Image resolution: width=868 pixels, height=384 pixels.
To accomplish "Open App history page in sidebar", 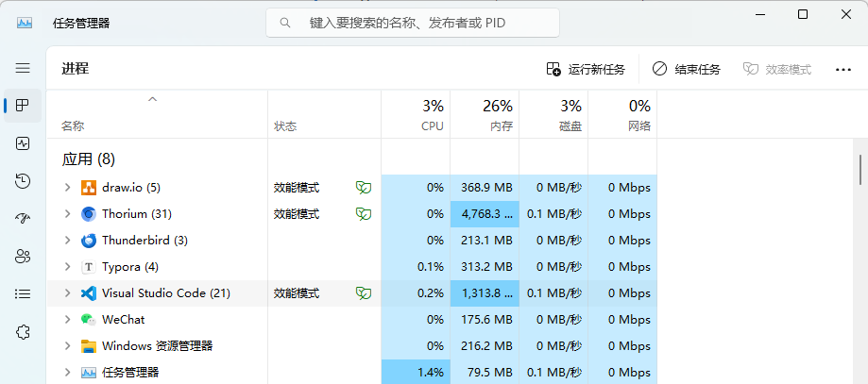I will [23, 181].
